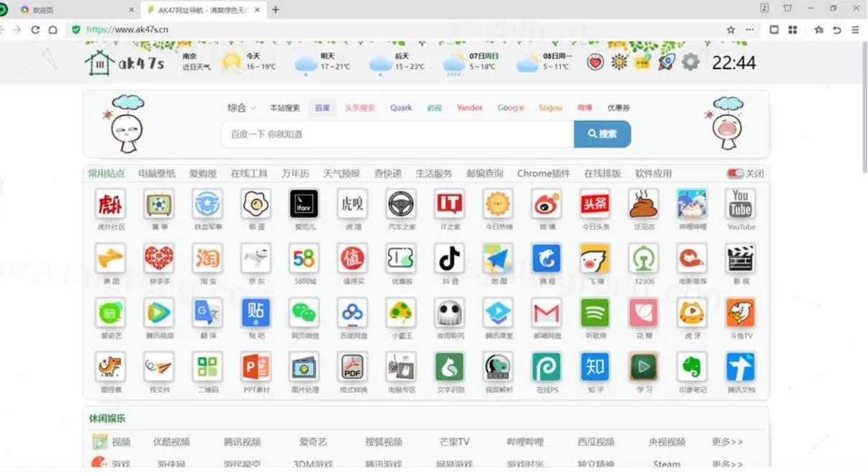
Task: Click the browser home button
Action: coord(53,29)
